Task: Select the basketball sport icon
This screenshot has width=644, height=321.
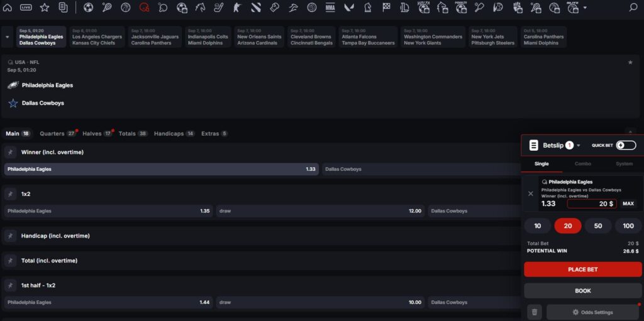Action: [125, 8]
